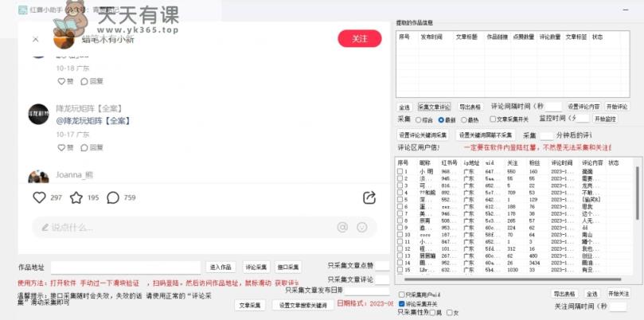
Task: Click the 进入作品 button
Action: [x=221, y=267]
